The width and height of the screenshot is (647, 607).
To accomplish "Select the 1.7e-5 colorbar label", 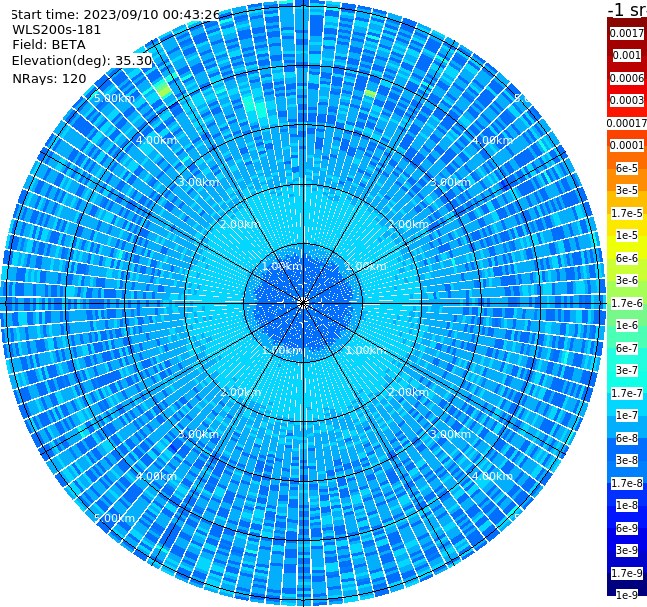I will point(627,213).
